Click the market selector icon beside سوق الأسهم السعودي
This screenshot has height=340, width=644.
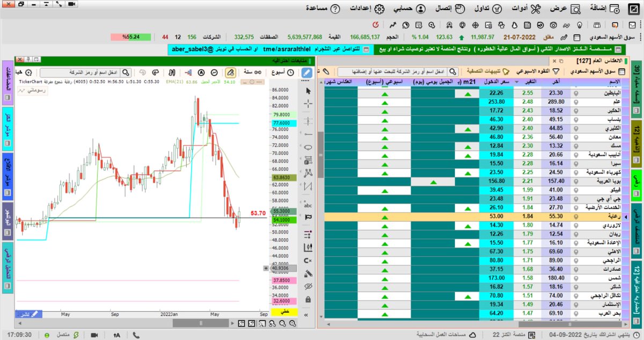click(x=576, y=37)
